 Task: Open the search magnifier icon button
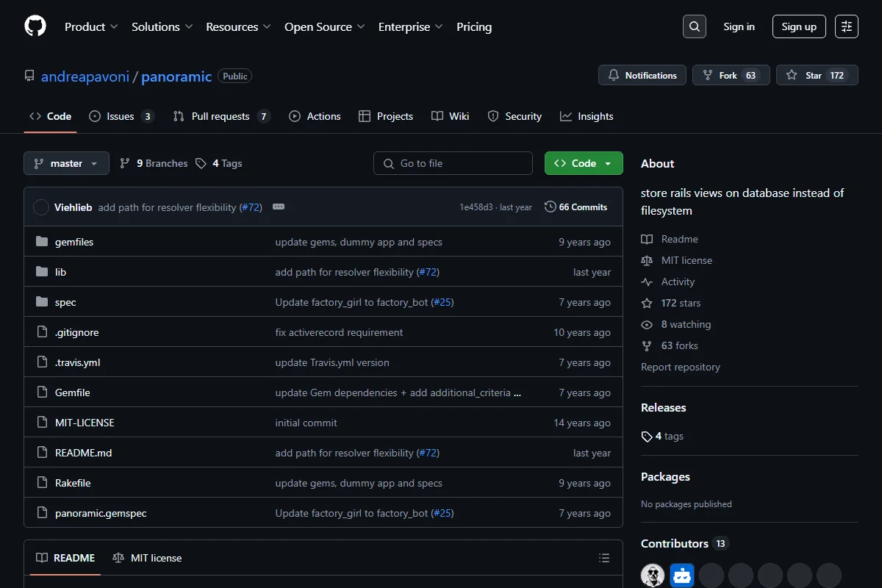tap(694, 26)
